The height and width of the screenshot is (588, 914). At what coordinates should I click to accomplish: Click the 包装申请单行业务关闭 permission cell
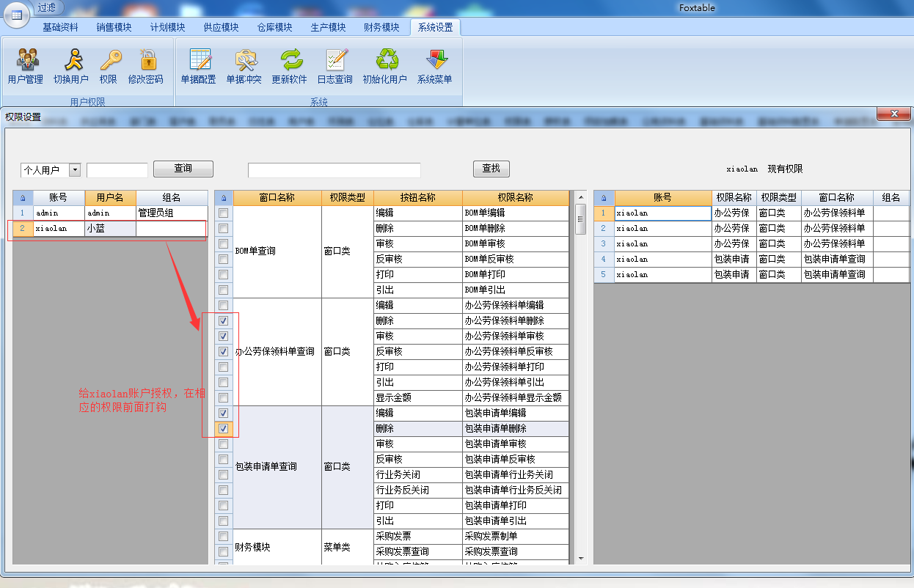(x=516, y=475)
